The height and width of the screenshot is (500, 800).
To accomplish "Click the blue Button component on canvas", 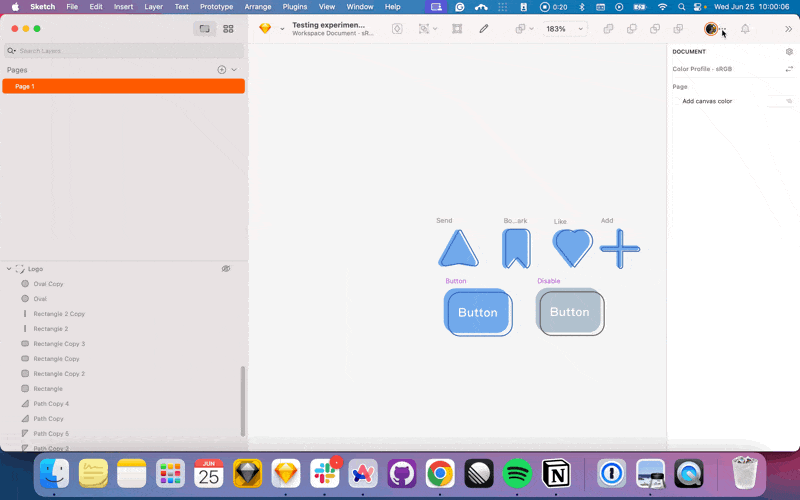I will point(478,312).
